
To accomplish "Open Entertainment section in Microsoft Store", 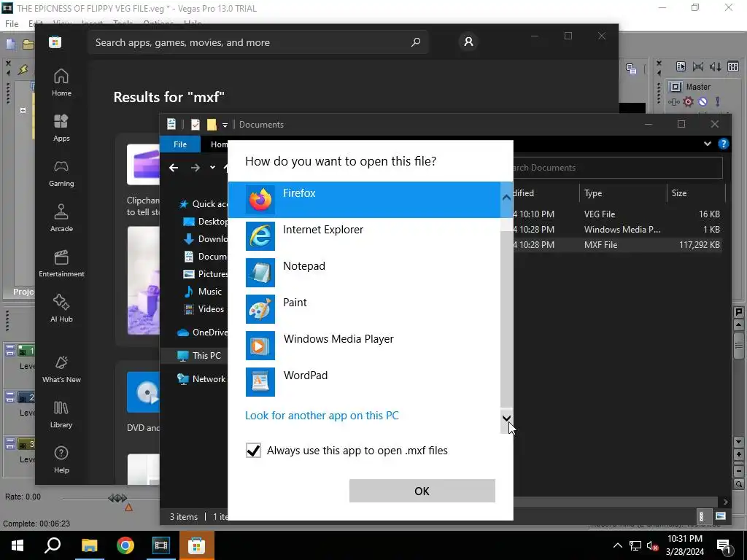I will point(61,264).
